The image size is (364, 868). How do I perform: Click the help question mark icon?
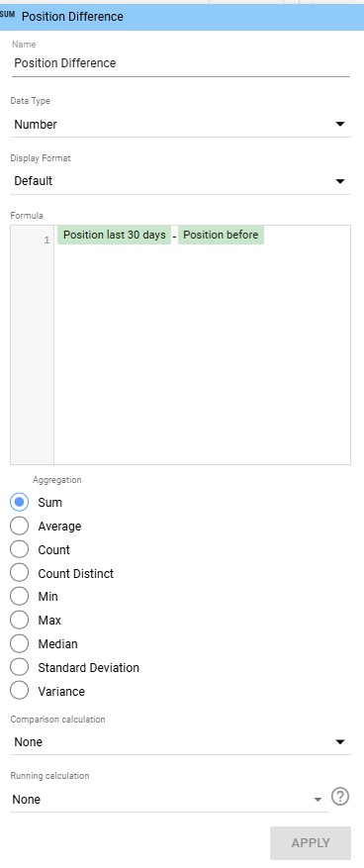click(x=340, y=797)
